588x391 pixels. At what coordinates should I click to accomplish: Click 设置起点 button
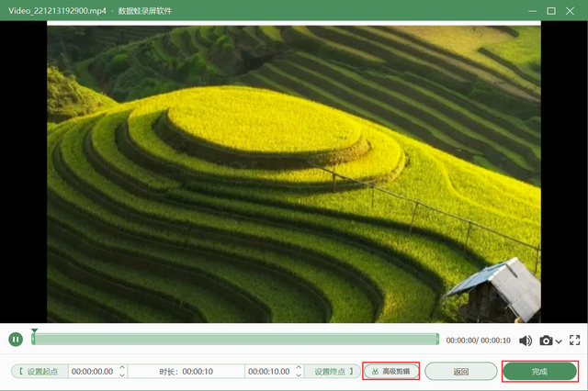coord(40,372)
